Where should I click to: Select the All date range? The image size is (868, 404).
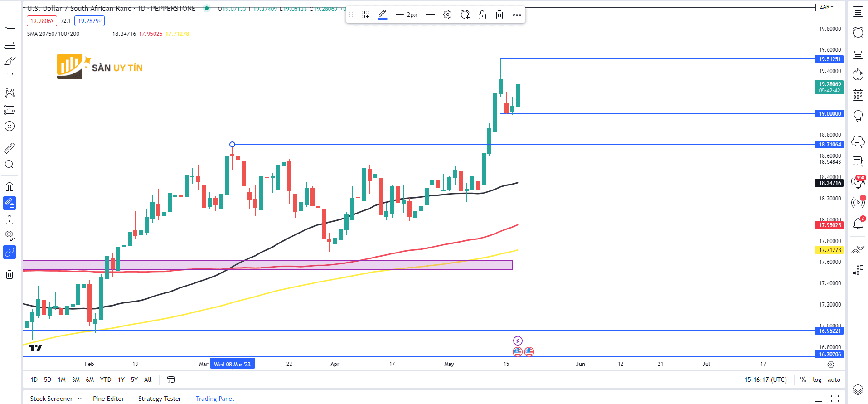click(148, 380)
